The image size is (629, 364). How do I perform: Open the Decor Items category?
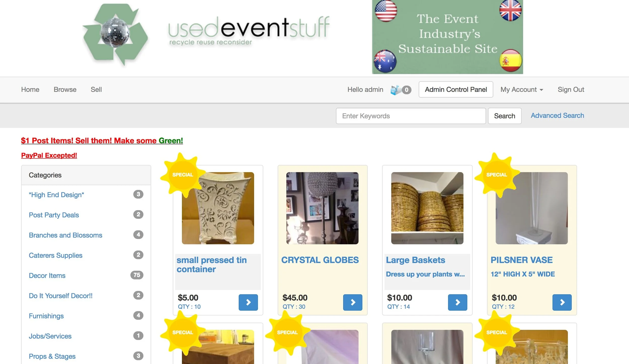(x=47, y=276)
